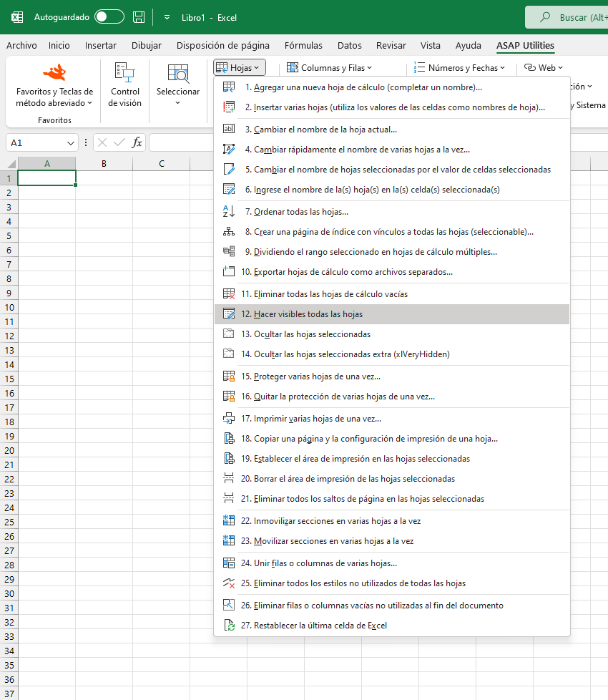Click icon for Establecer el área de impresión
This screenshot has height=700, width=608.
tap(229, 459)
